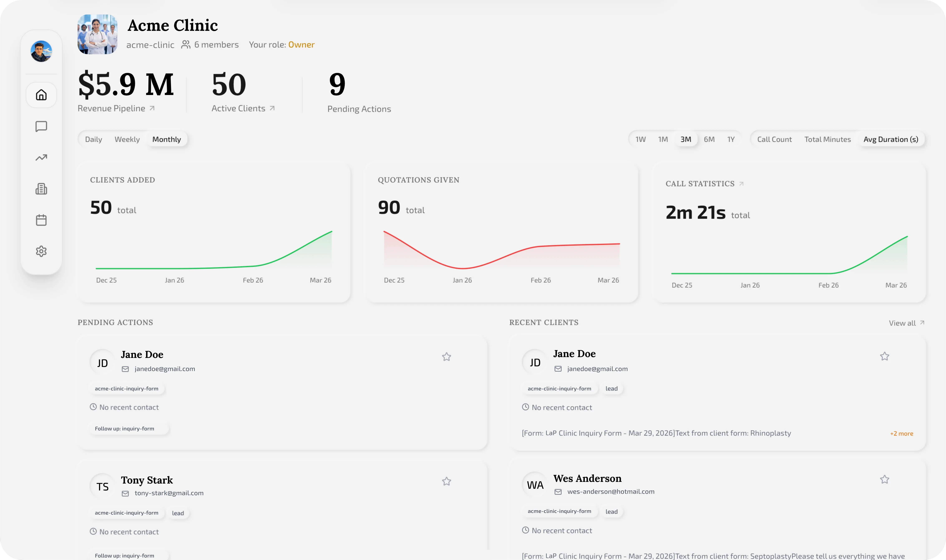Screen dimensions: 946x560
Task: Open the Calendar icon in the sidebar
Action: point(41,220)
